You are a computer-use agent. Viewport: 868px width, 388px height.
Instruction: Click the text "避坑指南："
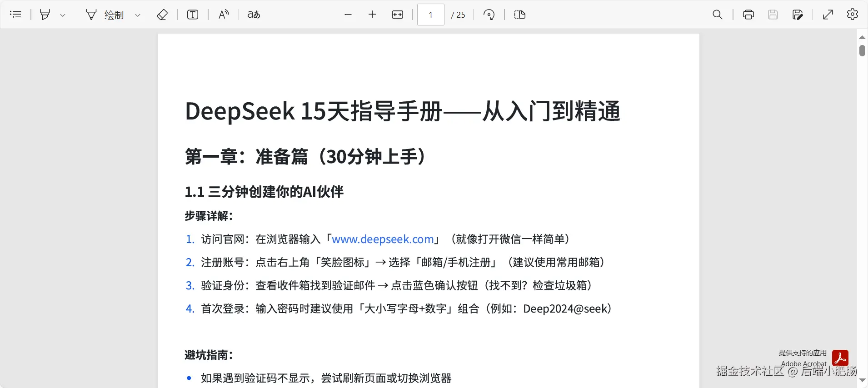tap(209, 355)
